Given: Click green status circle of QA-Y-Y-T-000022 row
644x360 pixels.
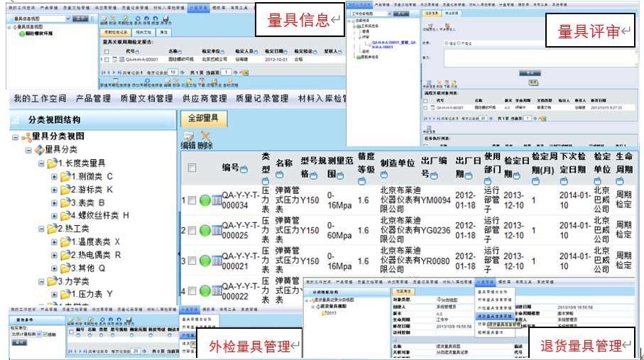Looking at the screenshot, I should pyautogui.click(x=205, y=291).
